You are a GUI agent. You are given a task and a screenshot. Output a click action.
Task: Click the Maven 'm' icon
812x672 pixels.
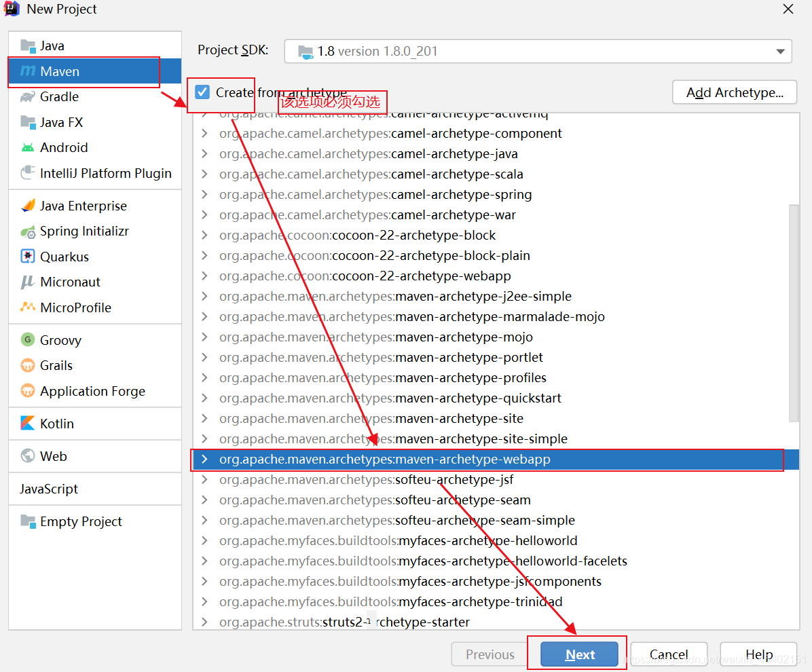click(x=27, y=71)
